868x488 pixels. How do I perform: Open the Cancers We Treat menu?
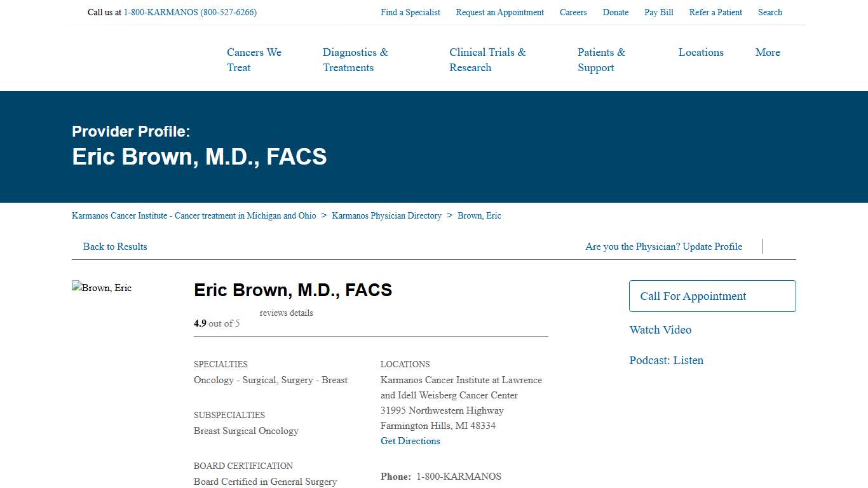[254, 60]
